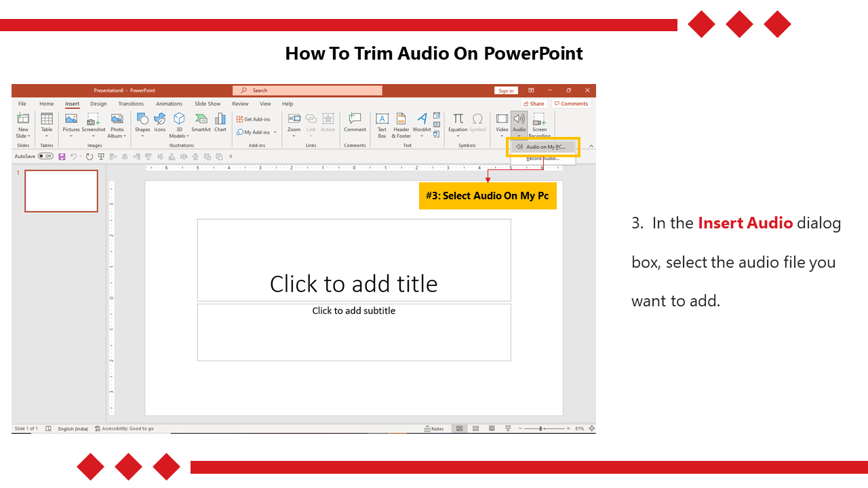Toggle the Notes pane
Viewport: 868px width, 488px height.
tap(434, 428)
